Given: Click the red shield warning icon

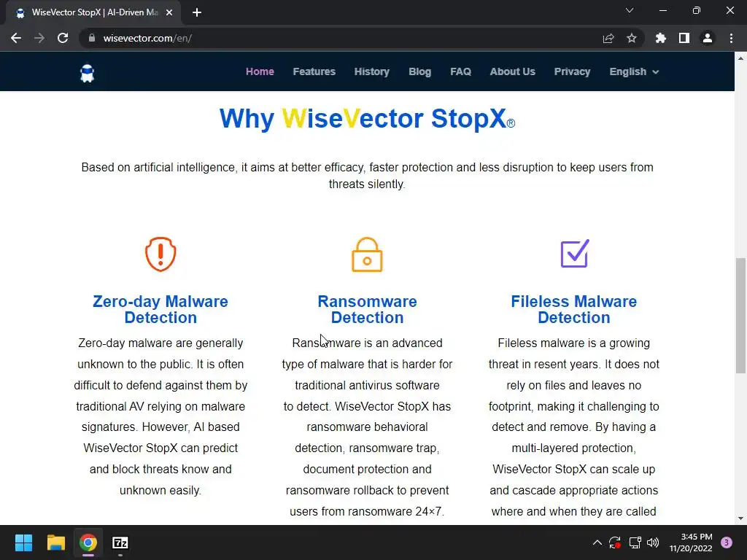Looking at the screenshot, I should point(160,254).
